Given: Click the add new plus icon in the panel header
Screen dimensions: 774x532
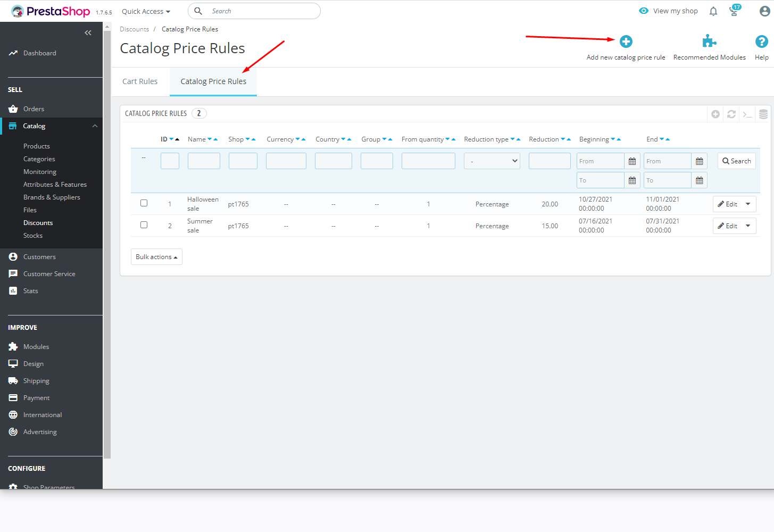Looking at the screenshot, I should 715,114.
